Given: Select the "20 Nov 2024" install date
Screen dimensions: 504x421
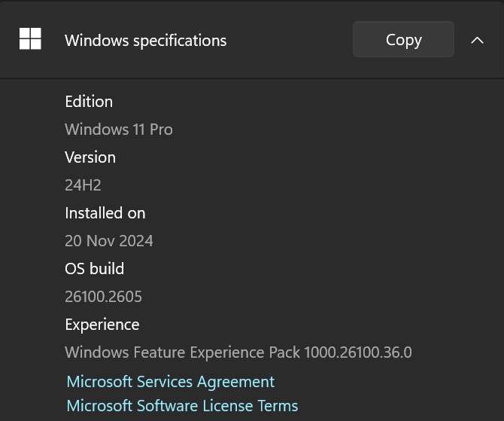Looking at the screenshot, I should pos(108,241).
